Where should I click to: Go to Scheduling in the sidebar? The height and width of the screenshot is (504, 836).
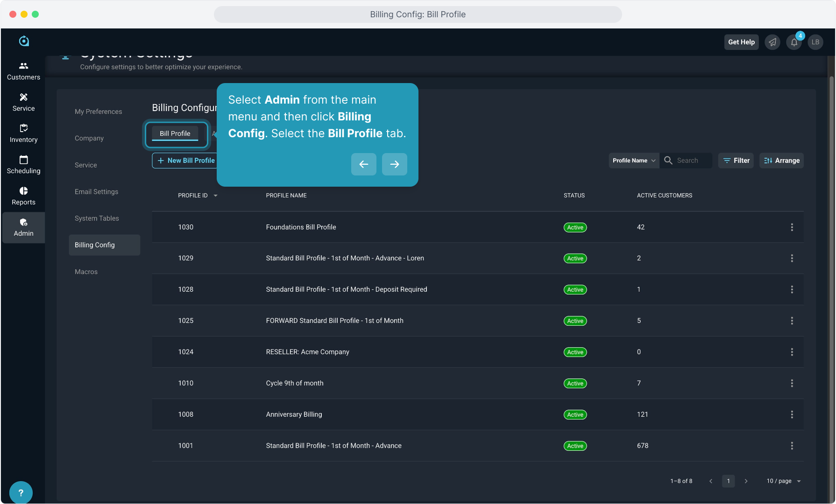pos(23,165)
